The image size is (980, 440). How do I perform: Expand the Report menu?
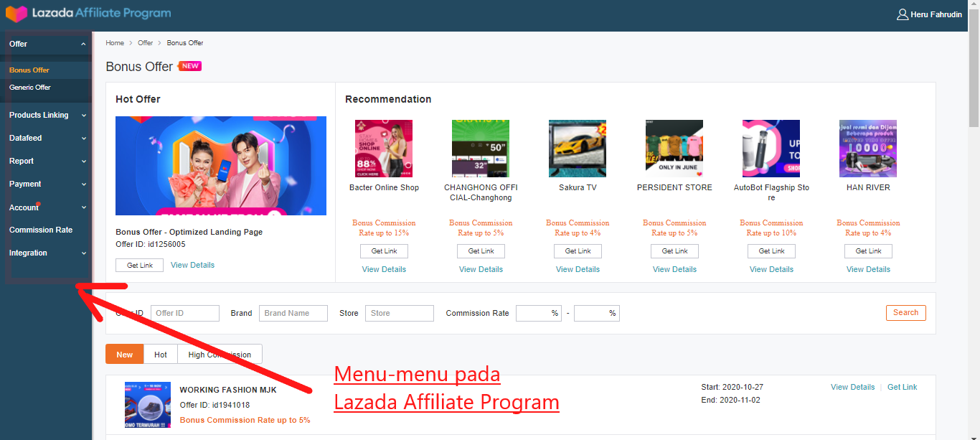click(x=45, y=161)
